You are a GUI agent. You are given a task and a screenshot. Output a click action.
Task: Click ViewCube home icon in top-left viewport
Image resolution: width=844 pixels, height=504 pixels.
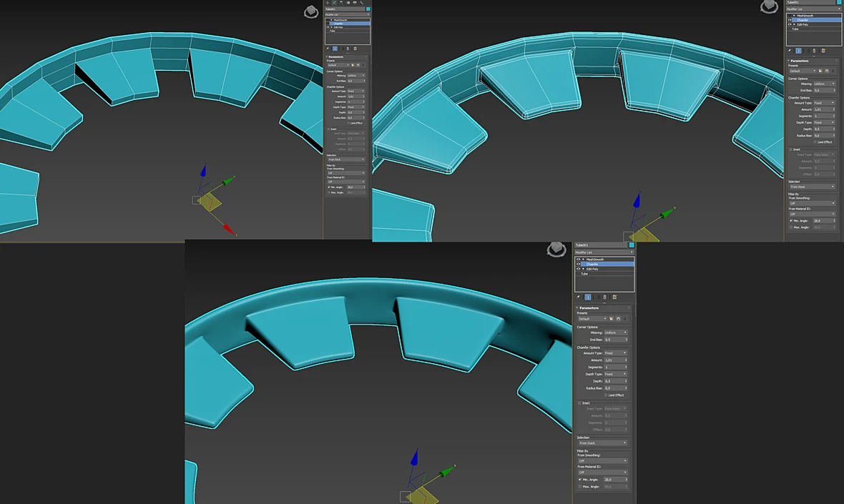click(311, 11)
